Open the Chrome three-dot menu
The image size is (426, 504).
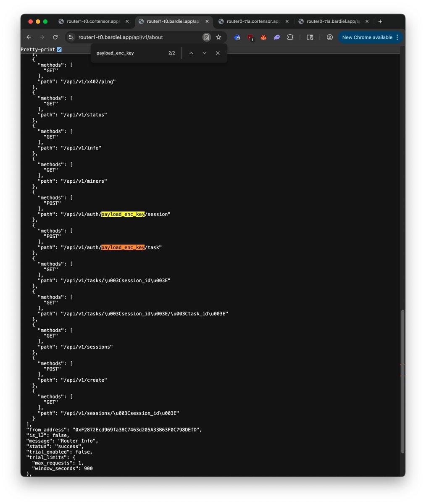pos(397,37)
